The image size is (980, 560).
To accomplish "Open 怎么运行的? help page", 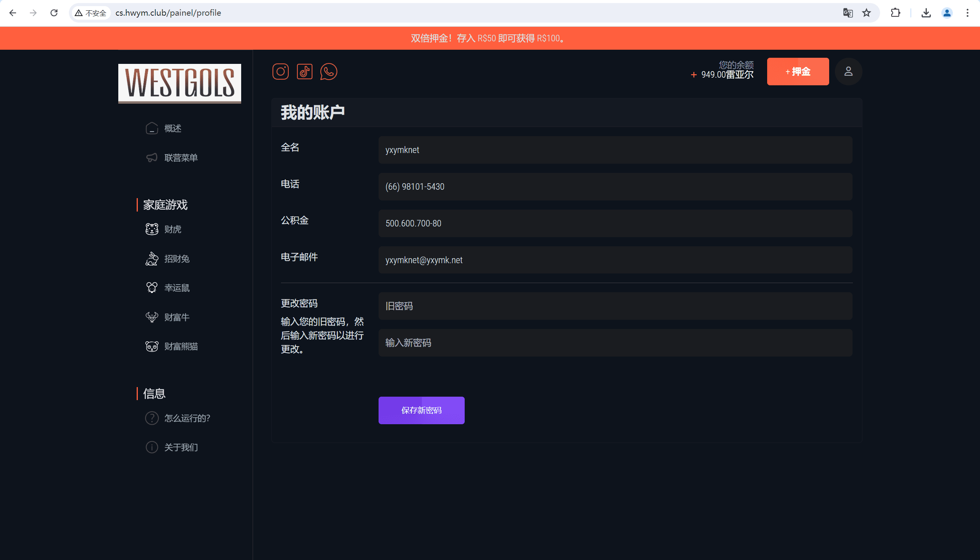I will [x=187, y=418].
